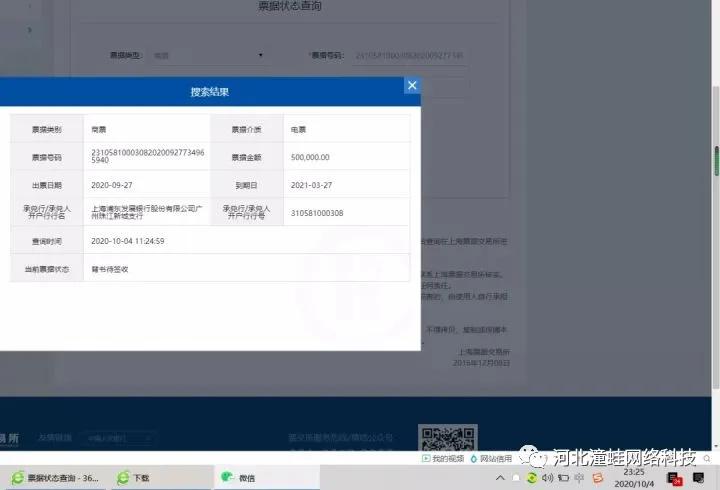Image resolution: width=720 pixels, height=490 pixels.
Task: Click the due date 2021-03-27
Action: (x=311, y=185)
